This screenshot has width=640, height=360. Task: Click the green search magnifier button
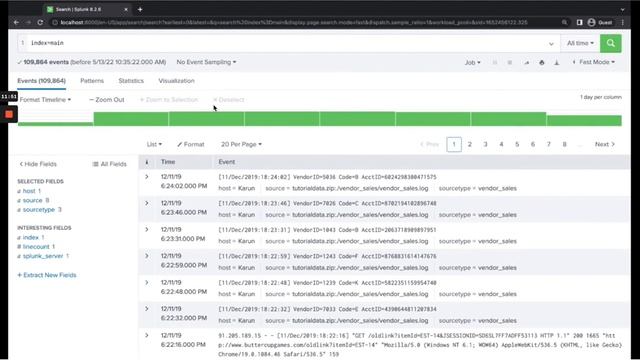[x=611, y=43]
